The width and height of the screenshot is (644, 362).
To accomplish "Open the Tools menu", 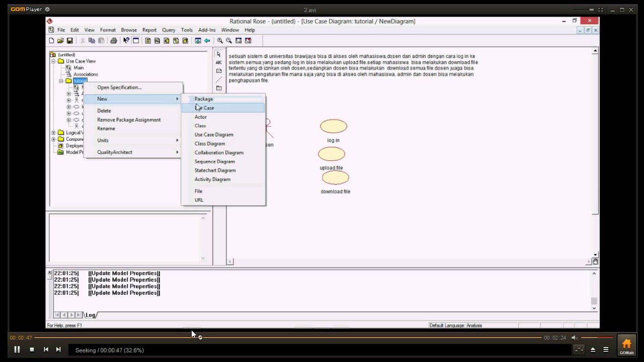I will [x=187, y=30].
